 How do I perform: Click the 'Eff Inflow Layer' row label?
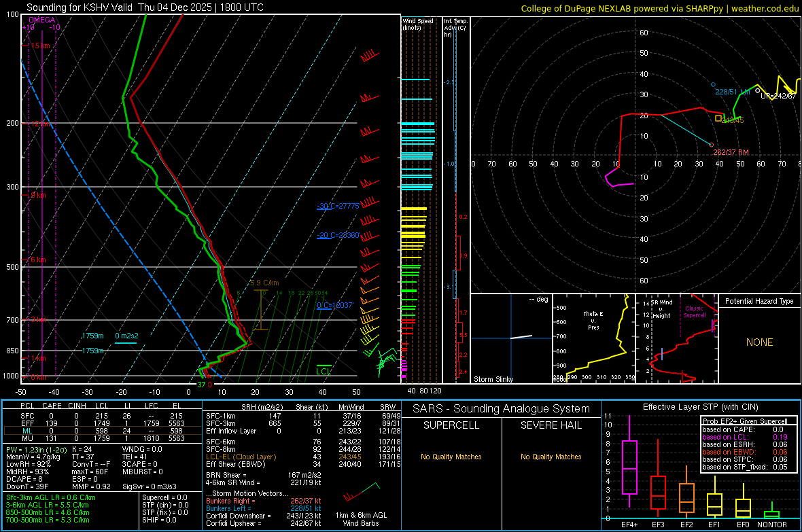(231, 431)
